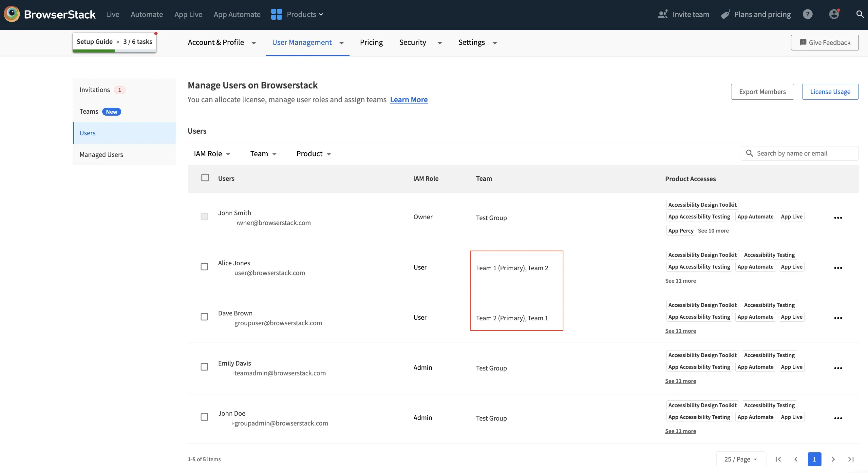Image resolution: width=868 pixels, height=473 pixels.
Task: Tick the select-all users checkbox
Action: coord(205,178)
